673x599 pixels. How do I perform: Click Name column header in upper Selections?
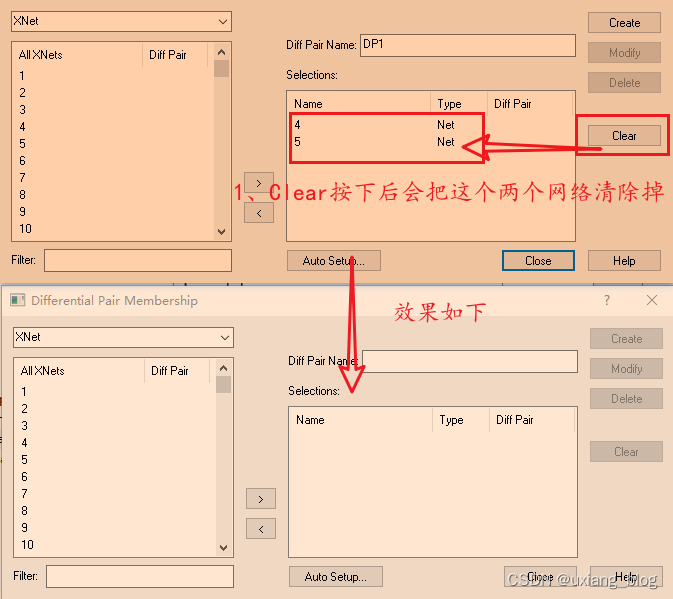tap(360, 104)
